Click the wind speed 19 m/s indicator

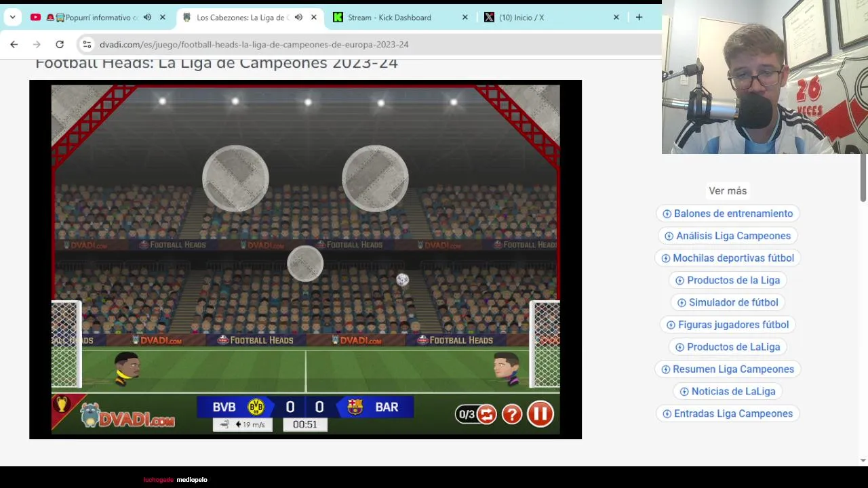point(243,424)
